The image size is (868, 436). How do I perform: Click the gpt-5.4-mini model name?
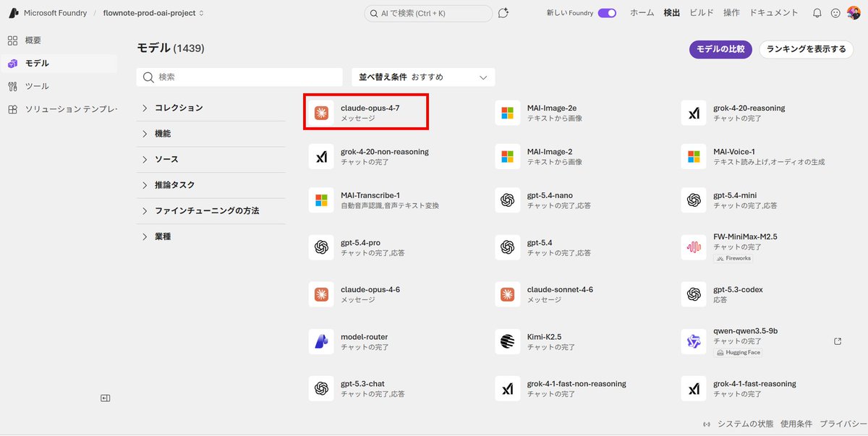pyautogui.click(x=735, y=195)
